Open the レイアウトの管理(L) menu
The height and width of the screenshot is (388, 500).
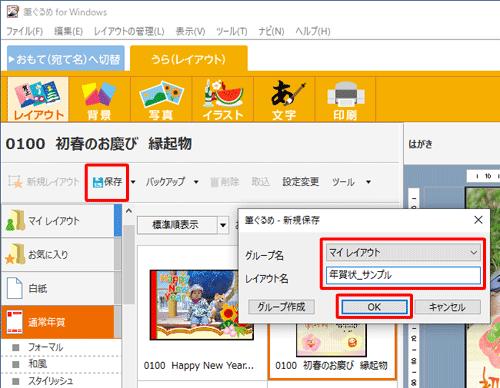coord(129,31)
